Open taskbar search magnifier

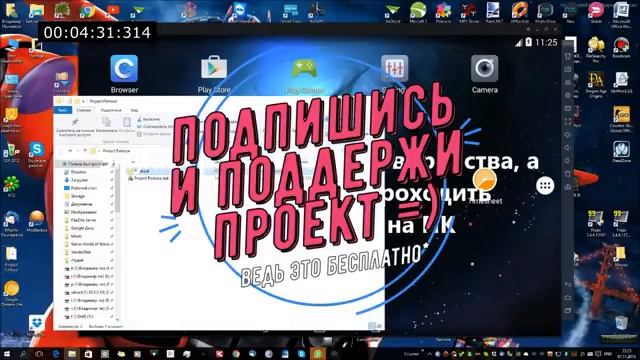click(23, 353)
